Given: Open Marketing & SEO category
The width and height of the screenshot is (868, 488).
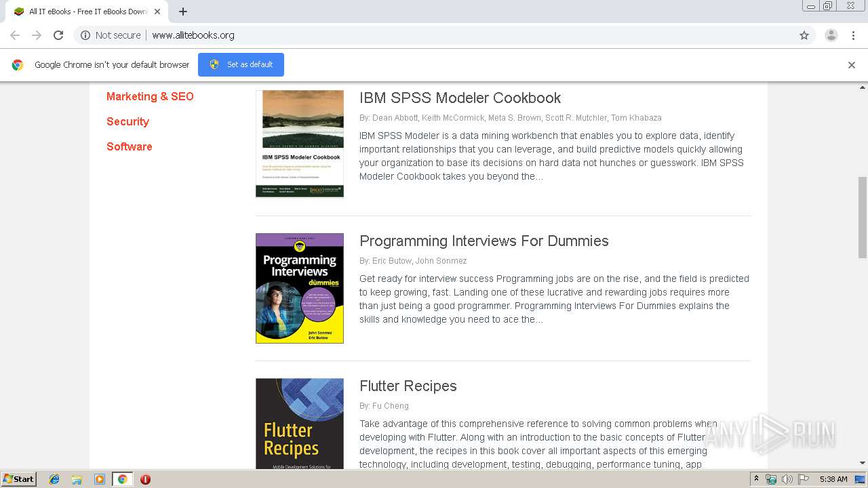Looking at the screenshot, I should click(x=150, y=96).
